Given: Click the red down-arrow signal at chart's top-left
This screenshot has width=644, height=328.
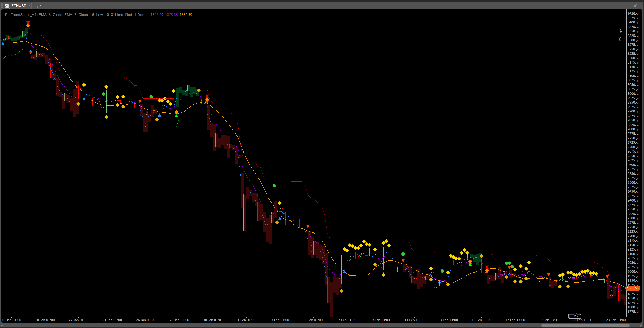Looking at the screenshot, I should pos(28,23).
